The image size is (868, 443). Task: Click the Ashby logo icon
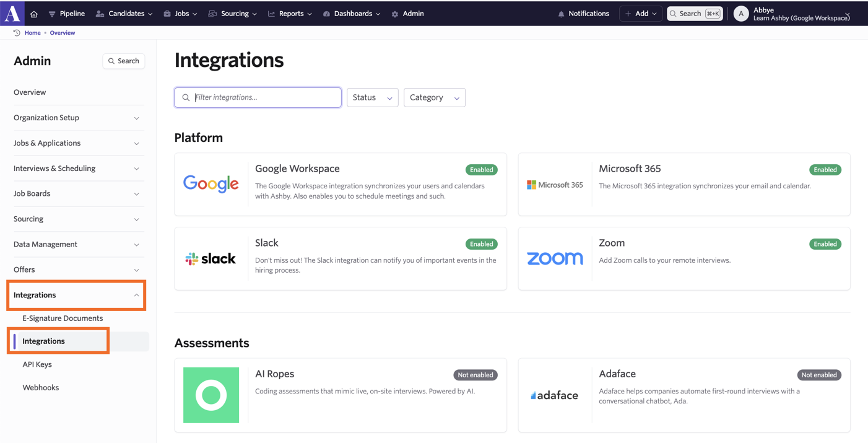(12, 13)
